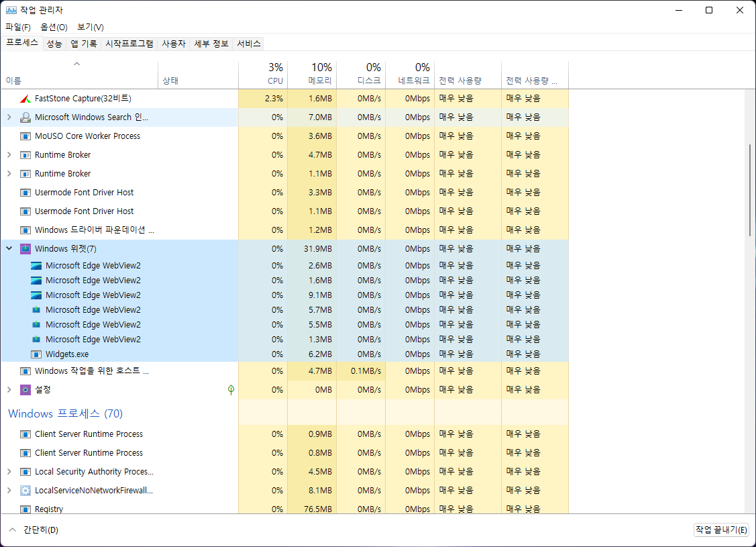Click 간단히(D) to show fewer details

pos(34,530)
